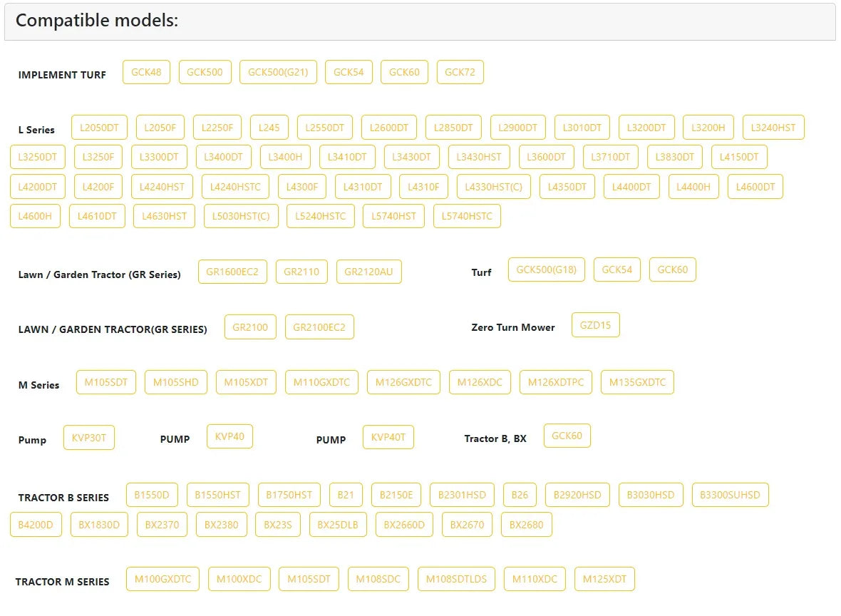Choose L4200DT from L Series
The height and width of the screenshot is (616, 841).
coord(38,187)
